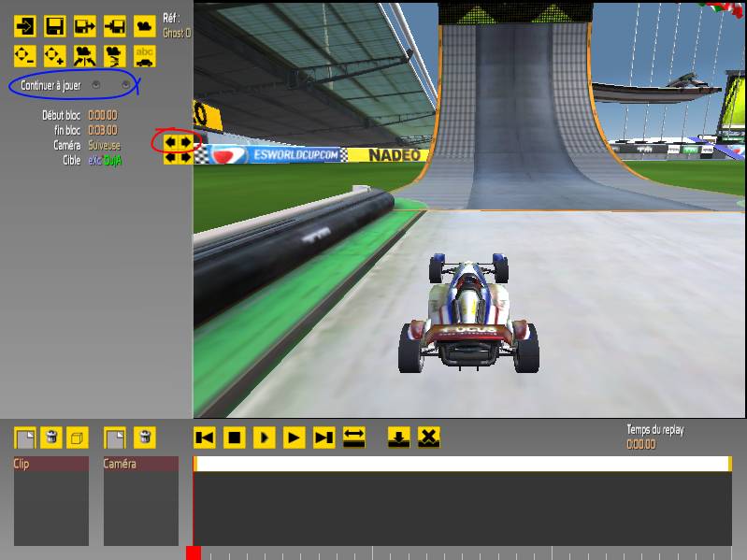This screenshot has width=747, height=560.
Task: Toggle second radio dot beside Continuer à jouer
Action: click(126, 85)
